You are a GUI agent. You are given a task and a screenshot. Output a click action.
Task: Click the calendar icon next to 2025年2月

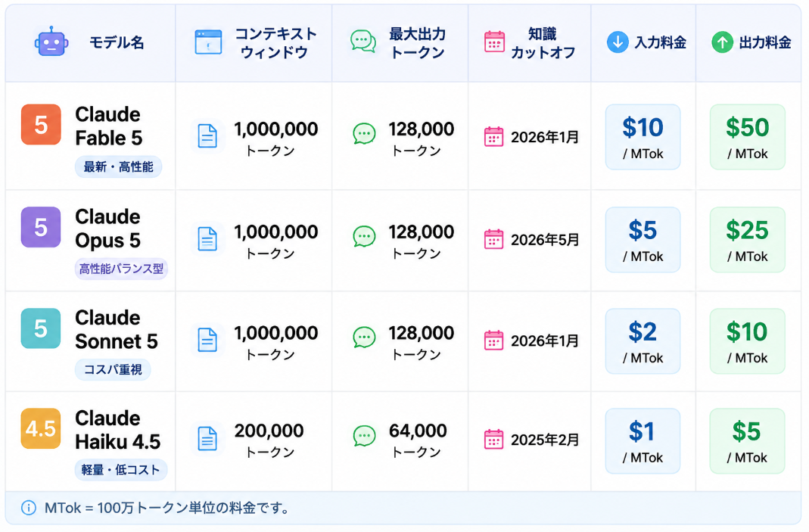point(493,440)
